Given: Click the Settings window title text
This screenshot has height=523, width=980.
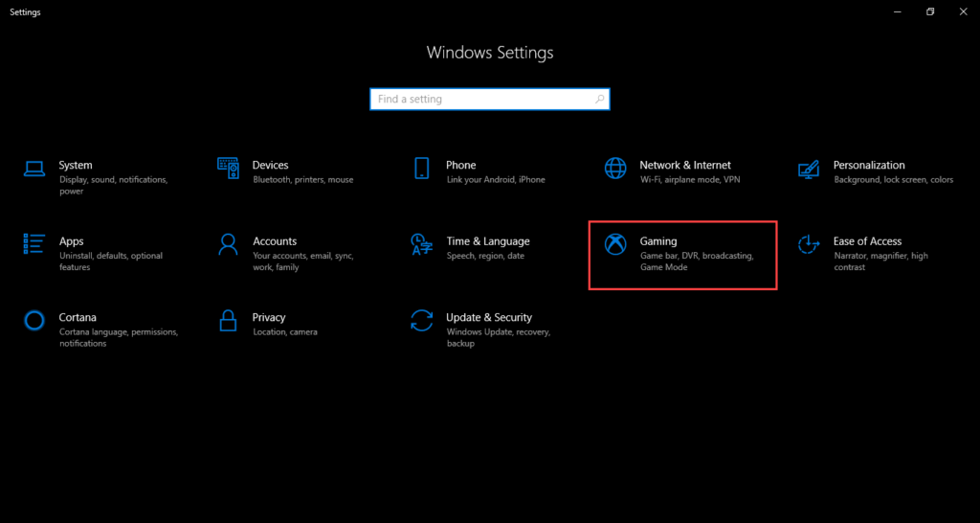Looking at the screenshot, I should point(25,12).
